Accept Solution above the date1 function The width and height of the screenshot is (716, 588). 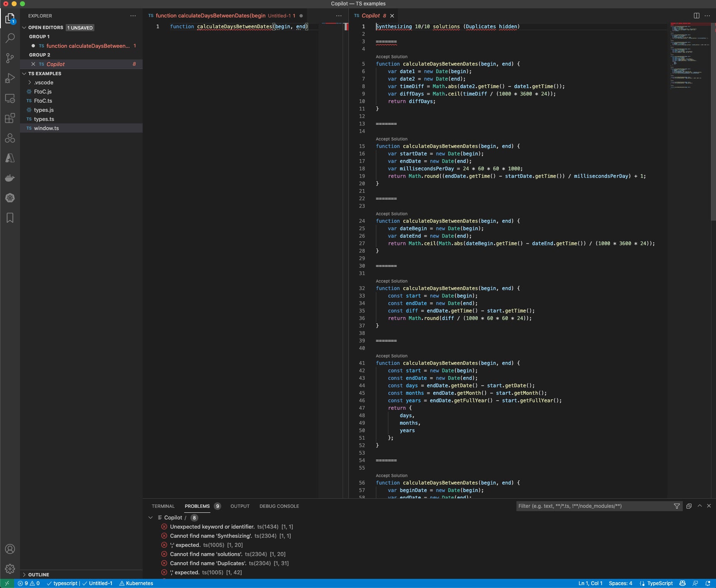[391, 57]
